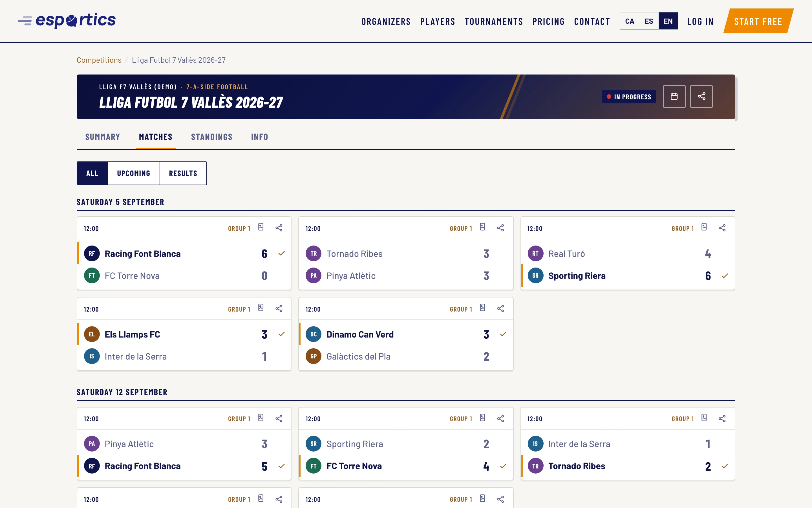812x508 pixels.
Task: Click the RF avatar of Racing Font Blanca on 5 September
Action: [92, 254]
